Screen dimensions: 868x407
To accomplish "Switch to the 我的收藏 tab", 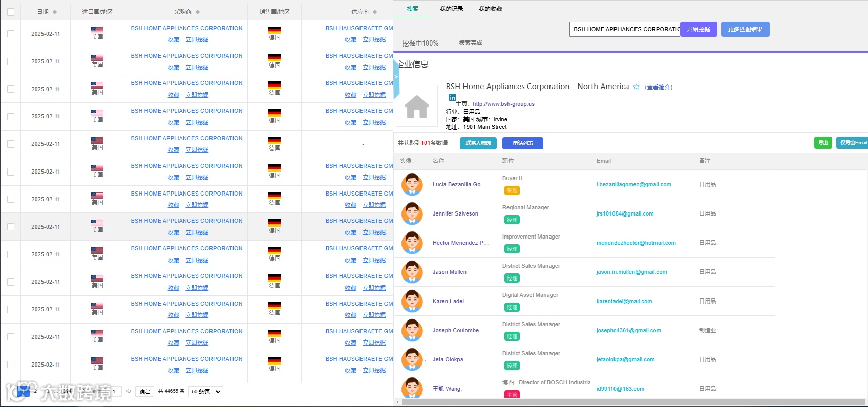I will 490,9.
